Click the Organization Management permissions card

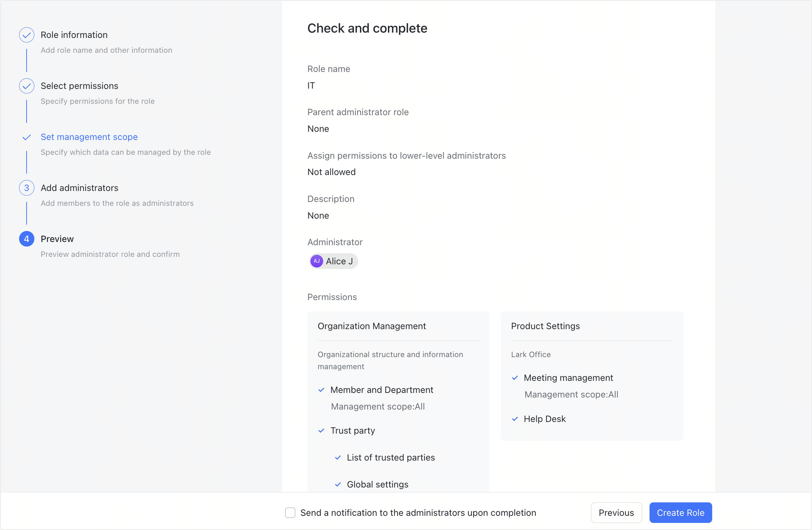click(x=398, y=400)
